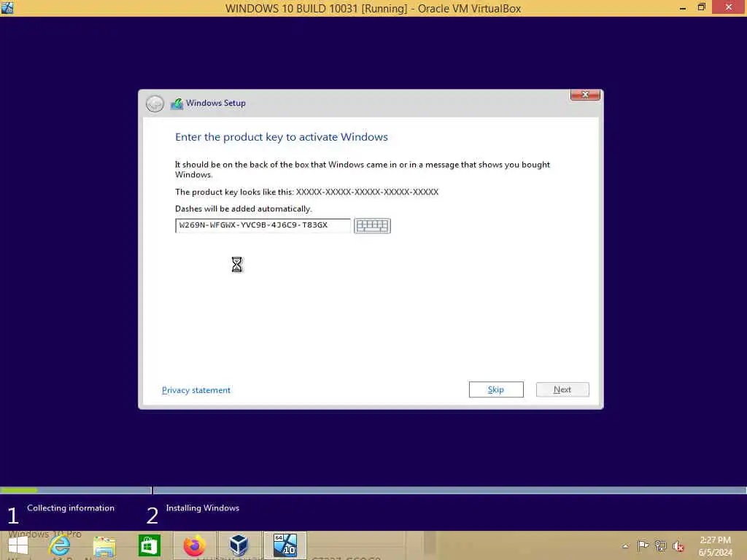Screen dimensions: 747x560
Task: Launch Internet Explorer from the taskbar
Action: tap(59, 545)
